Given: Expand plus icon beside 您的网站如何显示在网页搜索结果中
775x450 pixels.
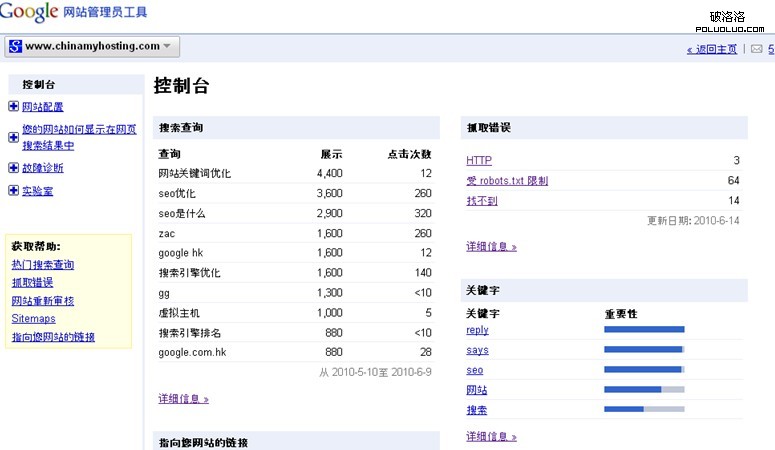Looking at the screenshot, I should tap(13, 130).
